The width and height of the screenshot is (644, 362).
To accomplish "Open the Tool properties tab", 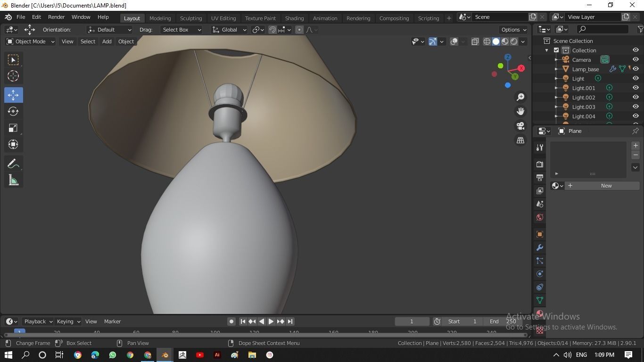I will point(540,148).
